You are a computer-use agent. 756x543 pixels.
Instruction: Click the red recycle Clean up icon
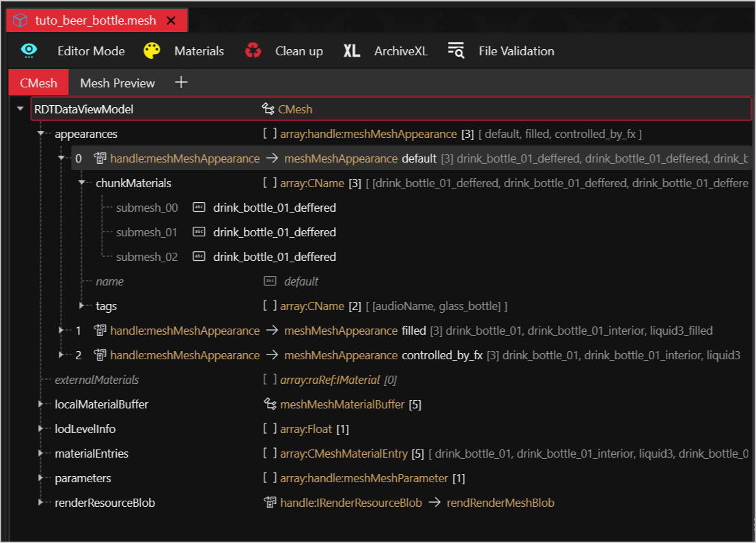coord(253,51)
